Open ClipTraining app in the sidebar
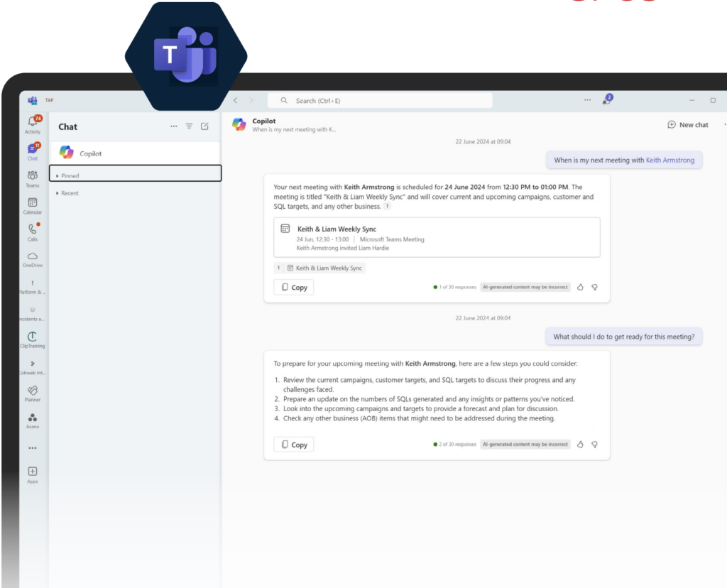 [33, 340]
